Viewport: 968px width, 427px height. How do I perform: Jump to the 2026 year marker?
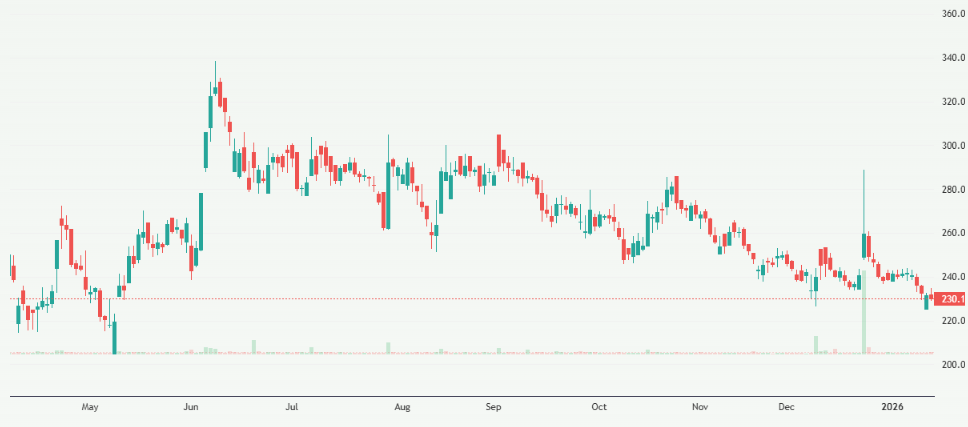coord(892,408)
